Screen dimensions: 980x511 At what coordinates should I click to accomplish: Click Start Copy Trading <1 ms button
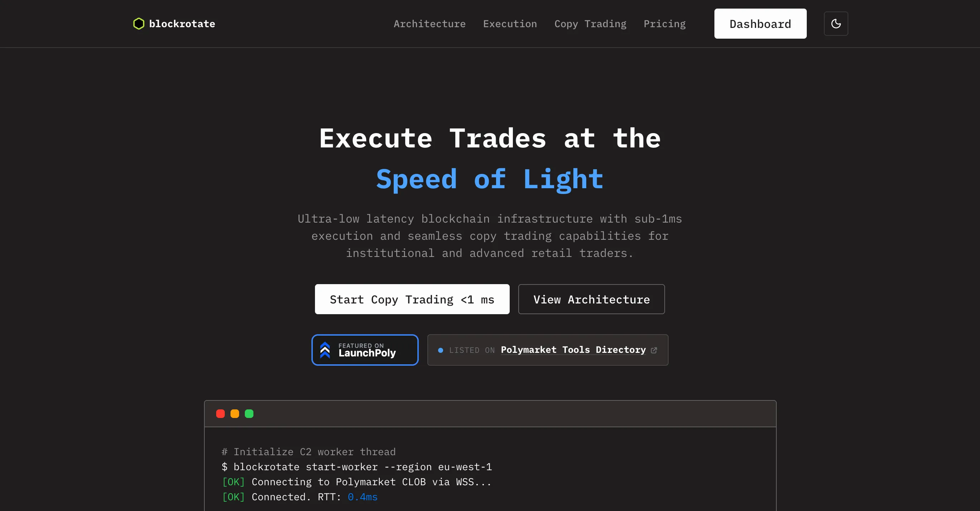pyautogui.click(x=412, y=299)
